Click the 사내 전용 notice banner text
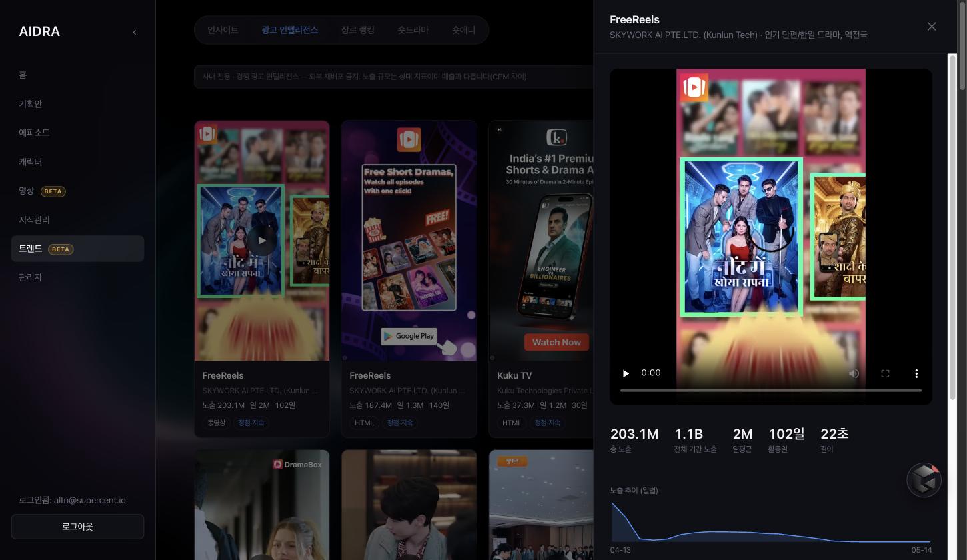This screenshot has width=967, height=560. 365,77
